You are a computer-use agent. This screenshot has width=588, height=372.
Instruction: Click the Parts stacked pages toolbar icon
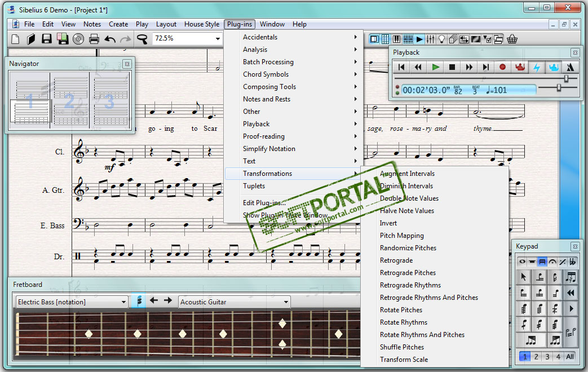pyautogui.click(x=453, y=39)
